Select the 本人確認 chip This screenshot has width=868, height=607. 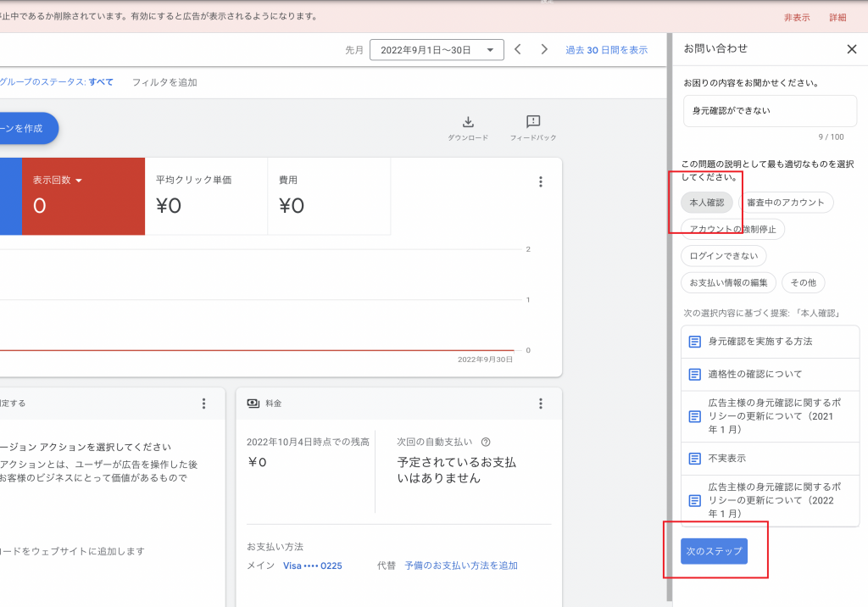click(x=706, y=203)
